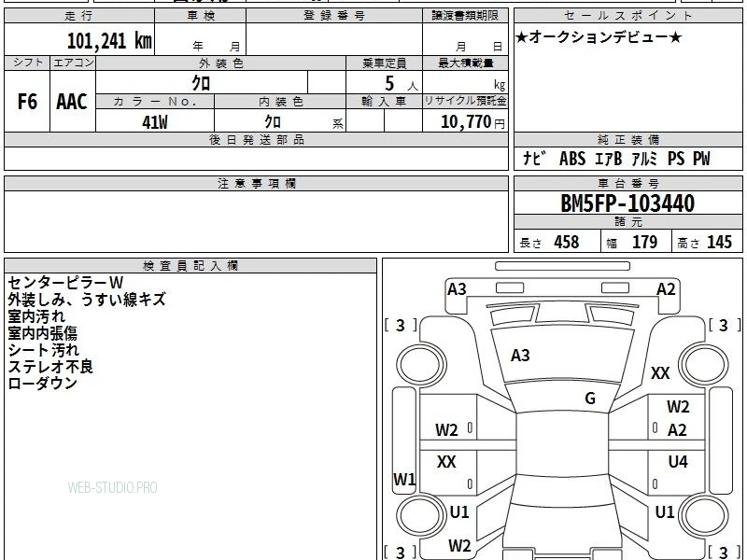Screen dimensions: 747x560
Task: Click the A2 mark below W2 on door
Action: point(677,430)
